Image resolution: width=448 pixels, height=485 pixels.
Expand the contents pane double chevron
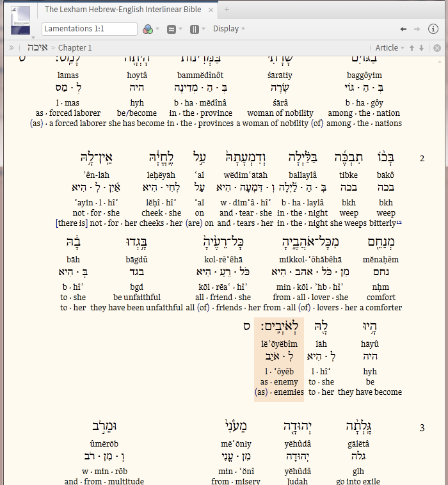click(x=12, y=47)
